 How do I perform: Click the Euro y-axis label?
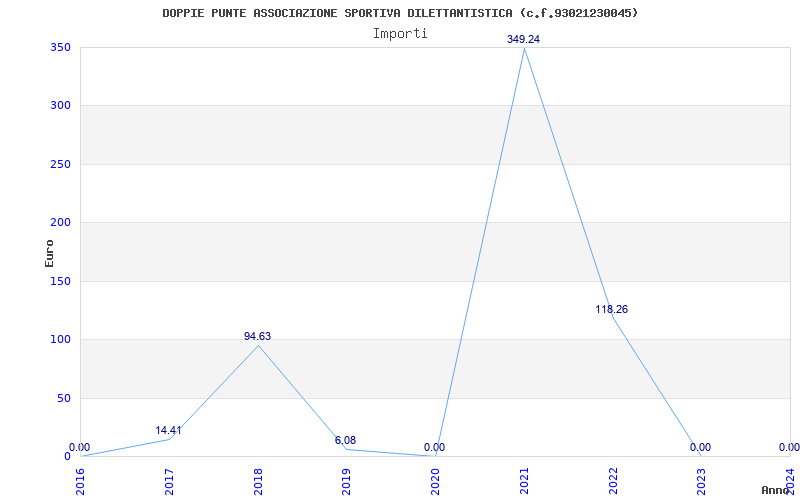49,253
